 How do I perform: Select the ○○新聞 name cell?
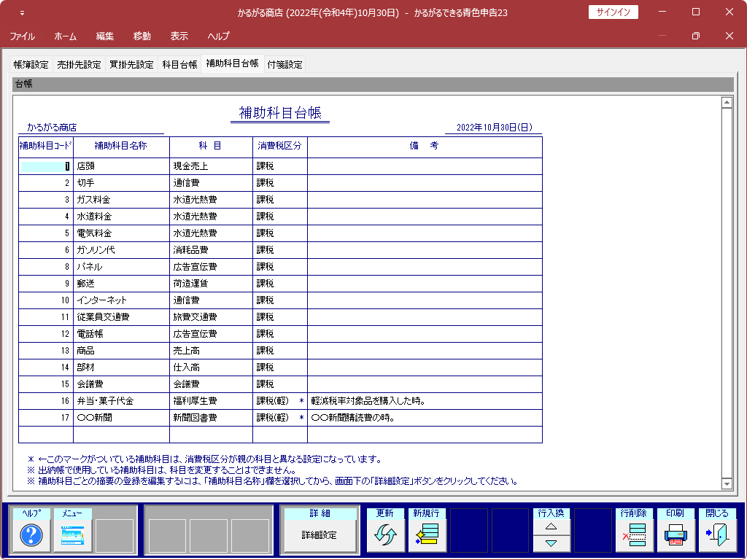pyautogui.click(x=122, y=418)
